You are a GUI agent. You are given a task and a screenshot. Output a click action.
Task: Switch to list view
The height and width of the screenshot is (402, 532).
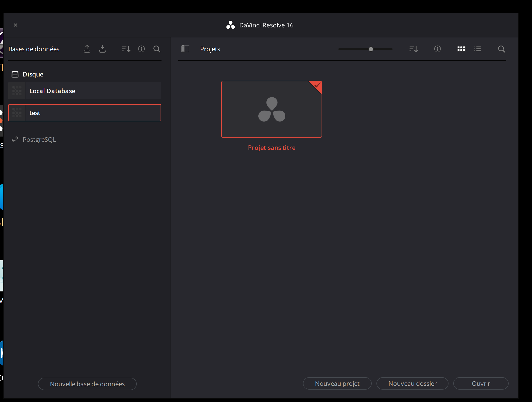coord(478,49)
